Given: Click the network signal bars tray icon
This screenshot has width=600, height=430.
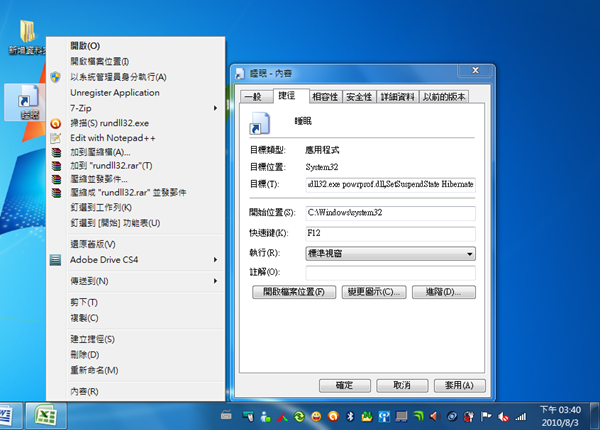Looking at the screenshot, I should 520,417.
